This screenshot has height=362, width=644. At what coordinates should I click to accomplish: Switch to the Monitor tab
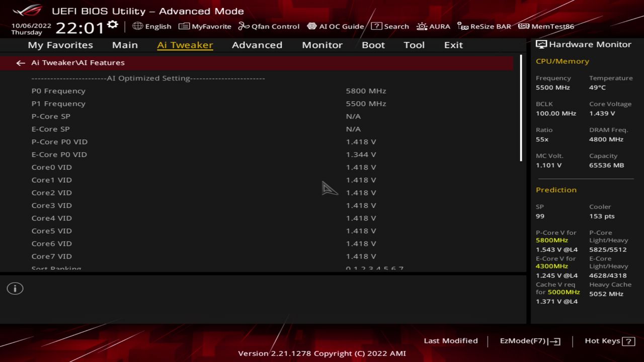point(322,45)
